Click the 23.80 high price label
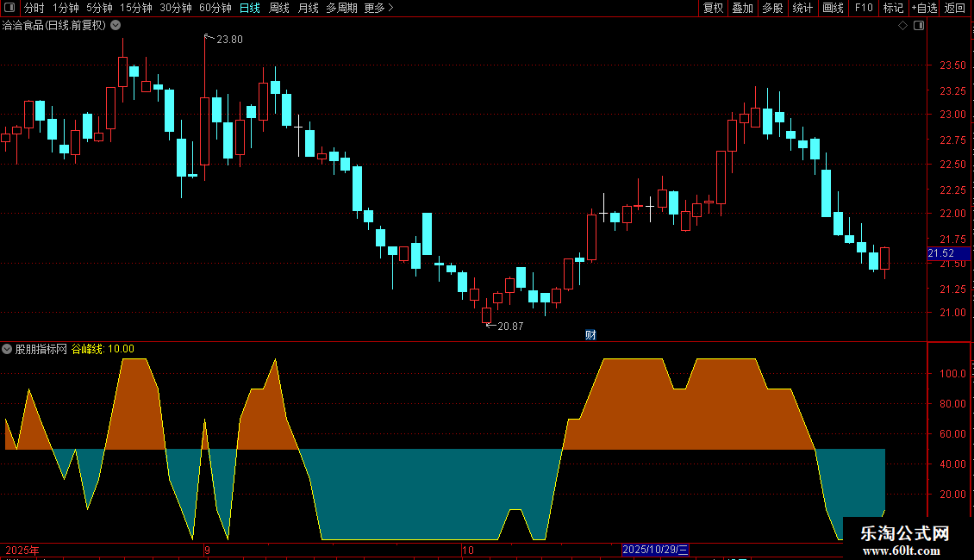 pyautogui.click(x=229, y=40)
